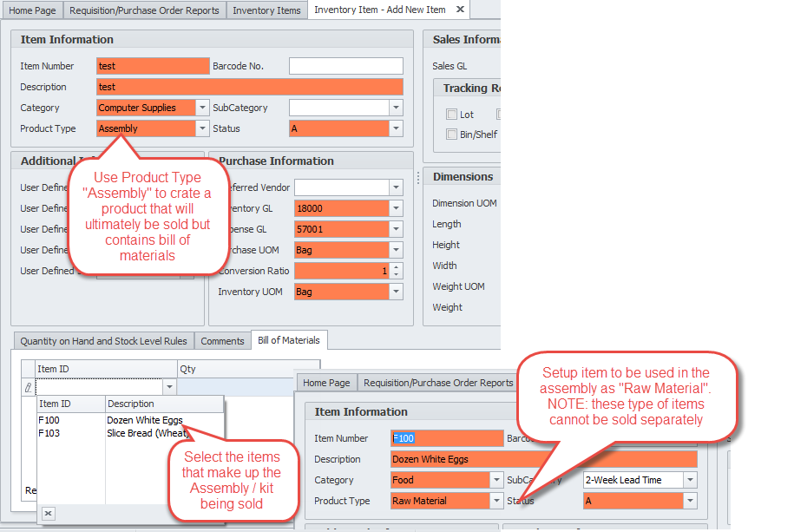The image size is (794, 532).
Task: Open the Assembly Product Type dropdown
Action: tap(202, 128)
